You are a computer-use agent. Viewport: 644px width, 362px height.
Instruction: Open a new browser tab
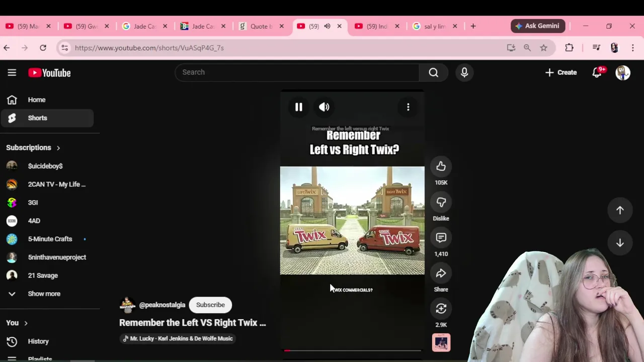(473, 26)
